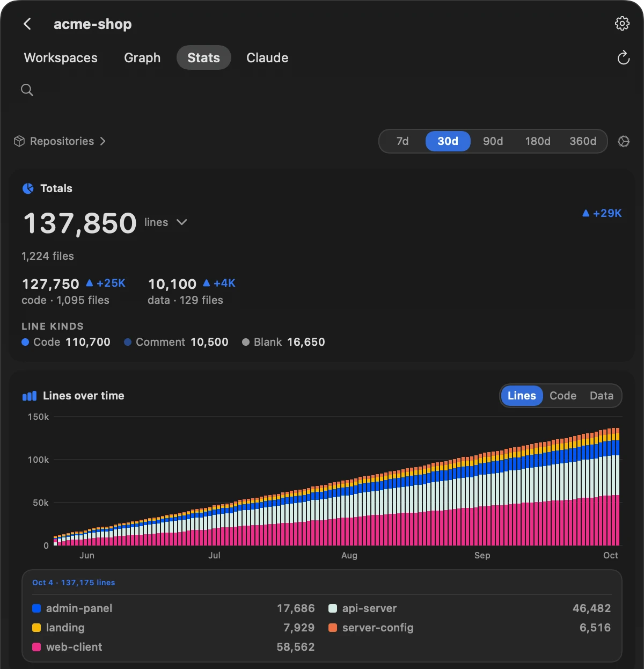Click the +4K data trend arrow
The width and height of the screenshot is (644, 669).
click(207, 283)
